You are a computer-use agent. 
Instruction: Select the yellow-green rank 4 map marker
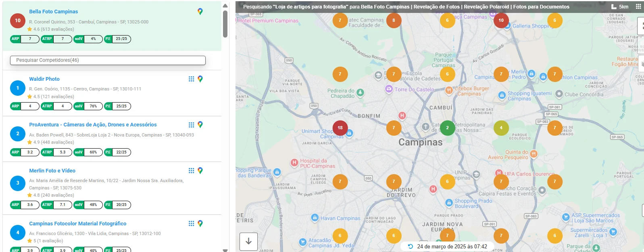(x=501, y=128)
